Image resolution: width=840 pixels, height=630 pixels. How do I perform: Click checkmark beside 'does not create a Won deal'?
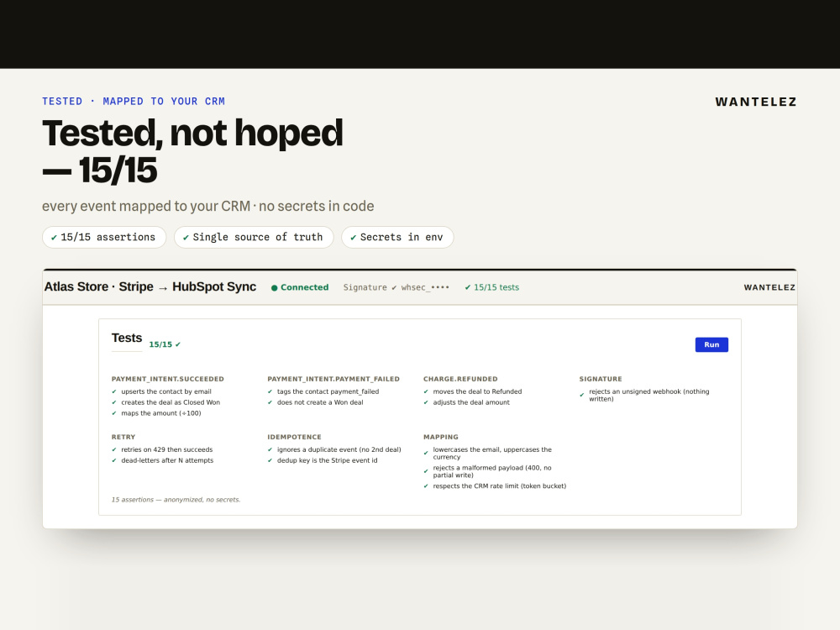270,402
